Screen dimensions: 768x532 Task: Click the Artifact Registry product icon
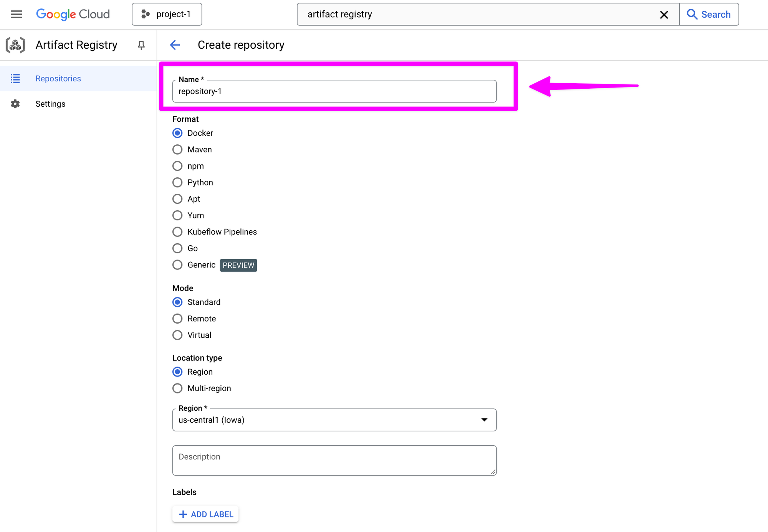tap(15, 45)
